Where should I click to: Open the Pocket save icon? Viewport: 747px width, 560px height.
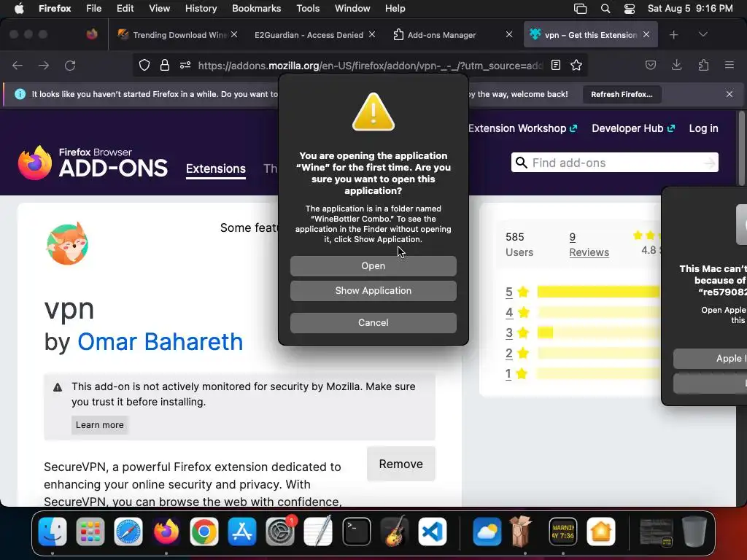click(x=650, y=65)
